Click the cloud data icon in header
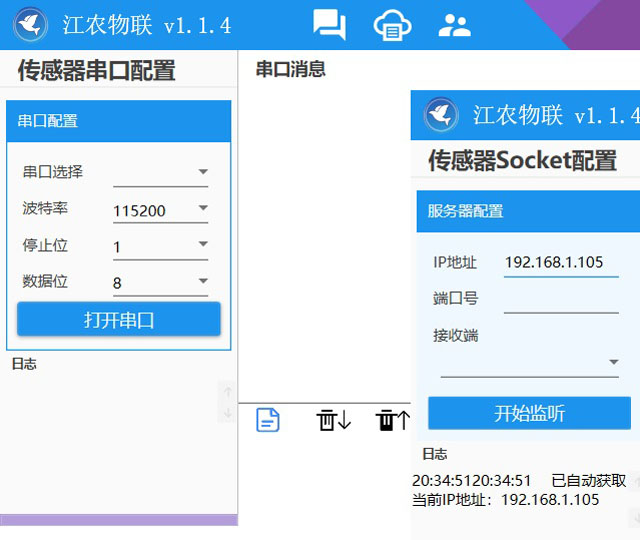This screenshot has width=640, height=540. 392,25
